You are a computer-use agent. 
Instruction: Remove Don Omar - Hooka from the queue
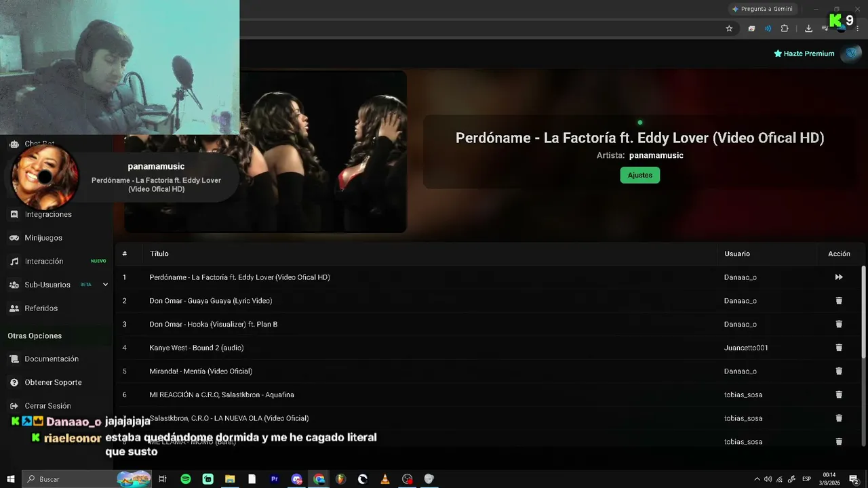839,324
